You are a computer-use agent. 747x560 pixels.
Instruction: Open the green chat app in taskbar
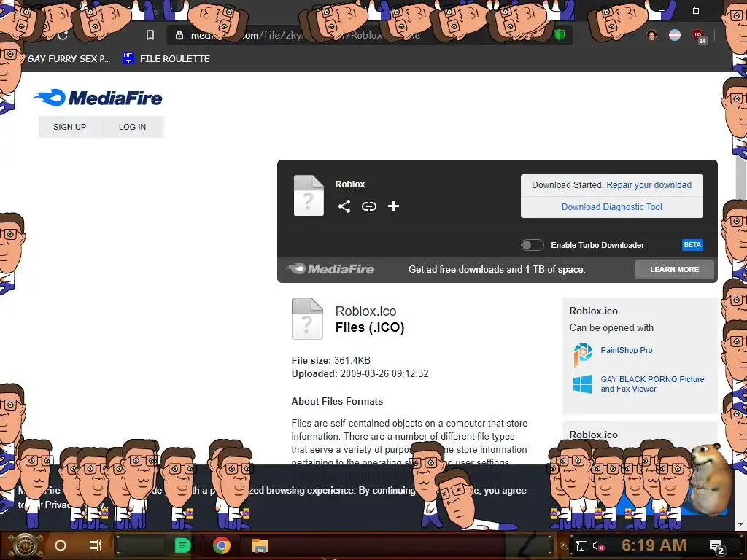pyautogui.click(x=182, y=545)
